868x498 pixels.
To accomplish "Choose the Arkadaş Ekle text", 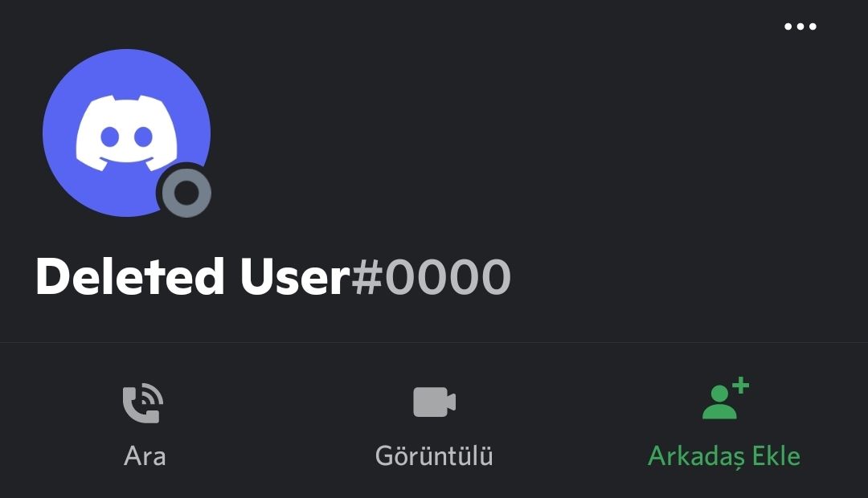I will pos(724,456).
